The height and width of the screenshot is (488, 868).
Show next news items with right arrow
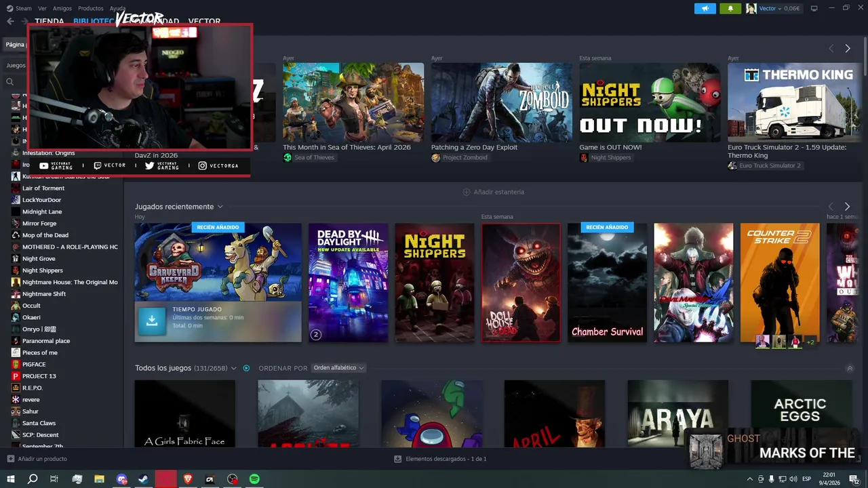tap(848, 48)
